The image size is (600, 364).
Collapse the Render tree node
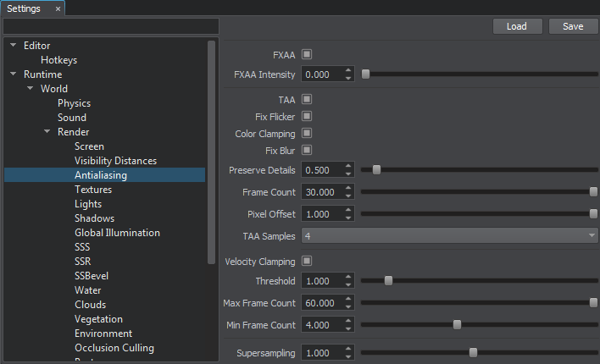(x=47, y=131)
